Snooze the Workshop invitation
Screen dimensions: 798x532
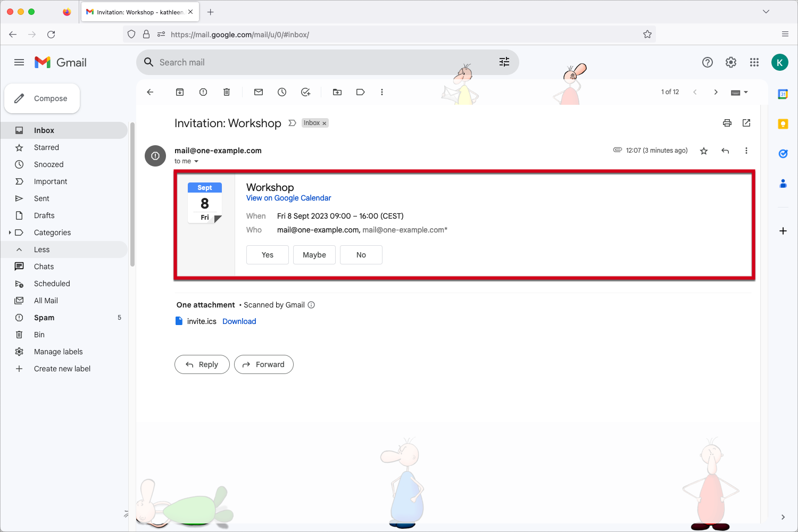pos(281,92)
